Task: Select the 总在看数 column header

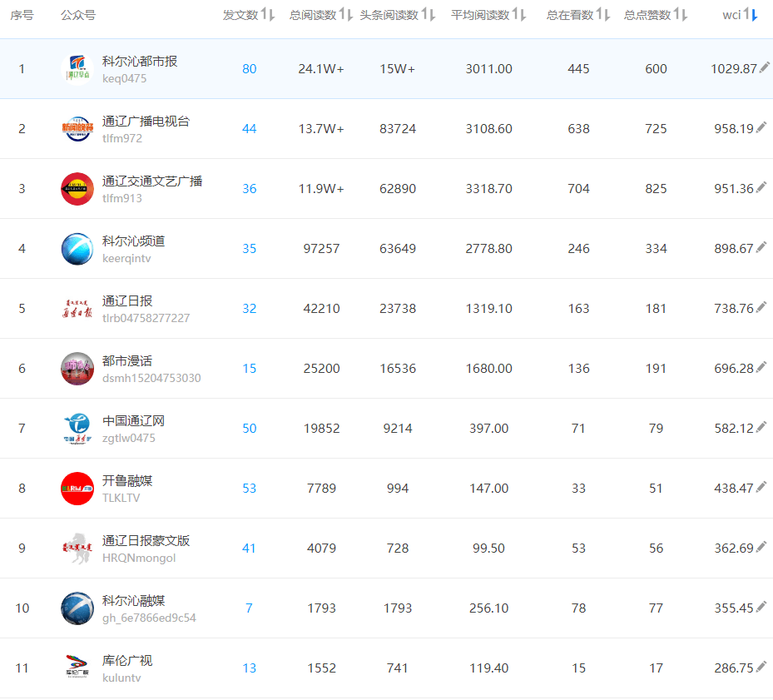Action: 569,14
